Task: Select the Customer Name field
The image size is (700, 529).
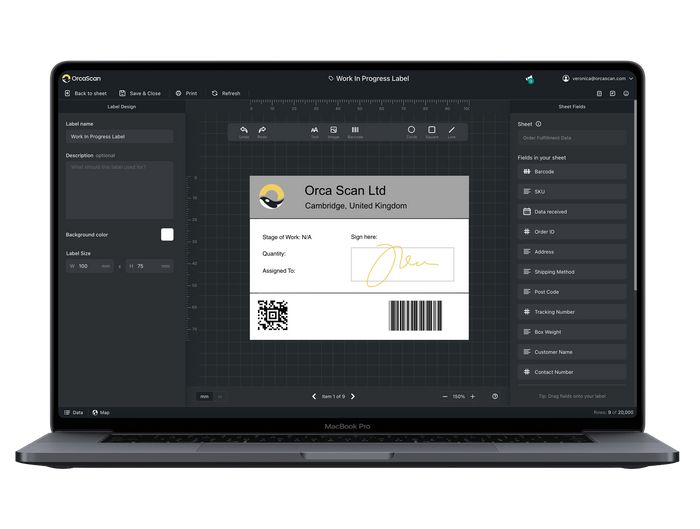Action: pyautogui.click(x=572, y=352)
